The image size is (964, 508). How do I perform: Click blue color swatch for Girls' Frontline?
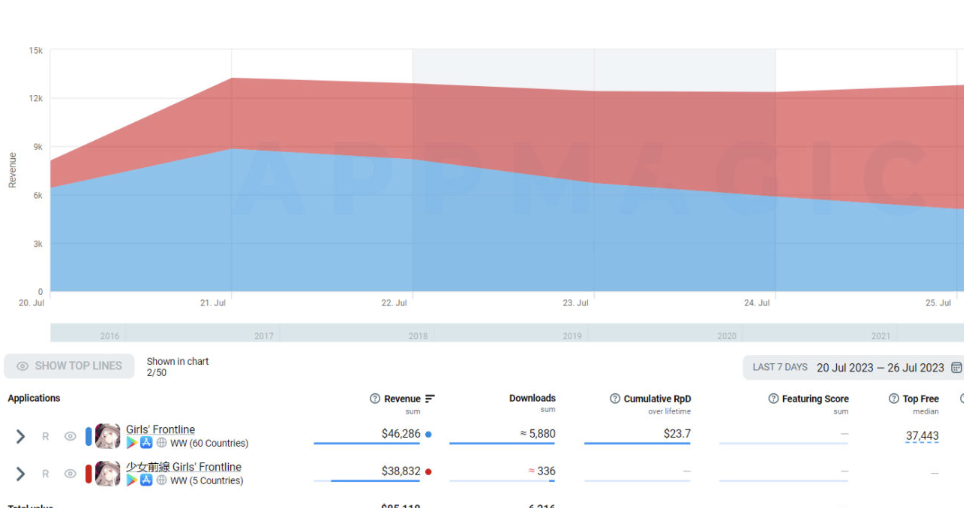click(89, 436)
